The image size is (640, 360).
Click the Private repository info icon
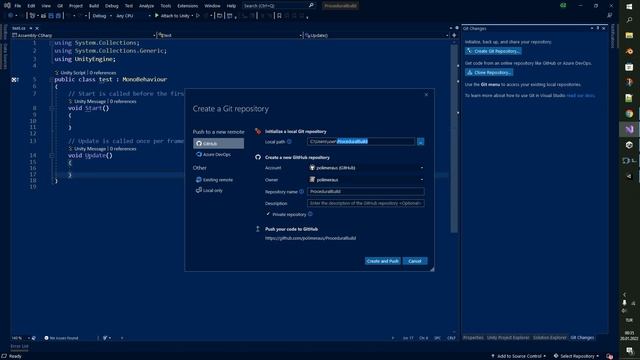pos(310,214)
